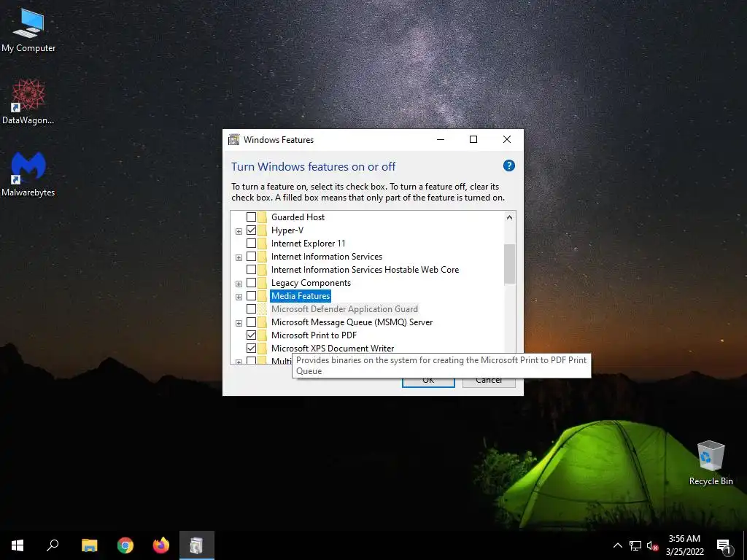
Task: Click Microsoft Defender Application Guard grayed label
Action: click(344, 309)
